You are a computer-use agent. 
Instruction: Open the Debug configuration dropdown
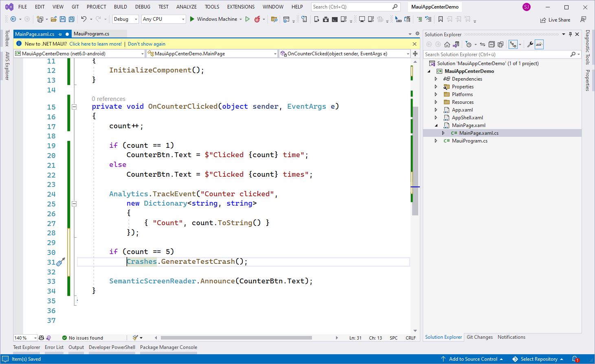[125, 19]
